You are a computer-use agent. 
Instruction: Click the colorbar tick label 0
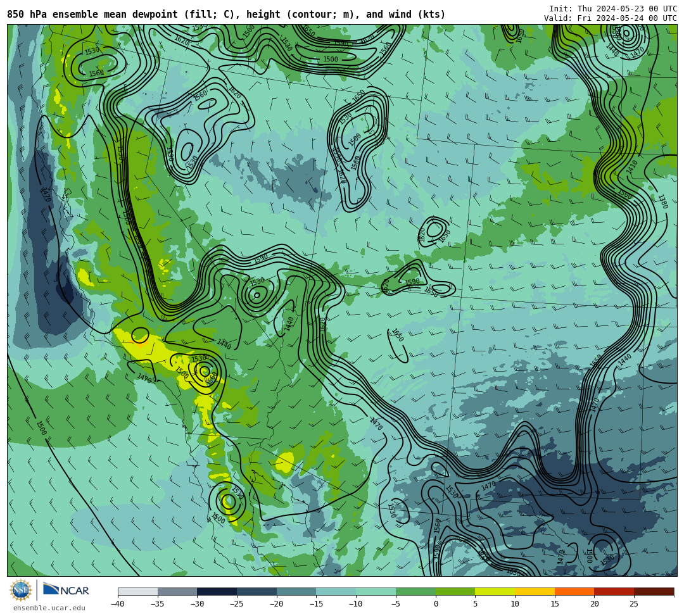[435, 604]
